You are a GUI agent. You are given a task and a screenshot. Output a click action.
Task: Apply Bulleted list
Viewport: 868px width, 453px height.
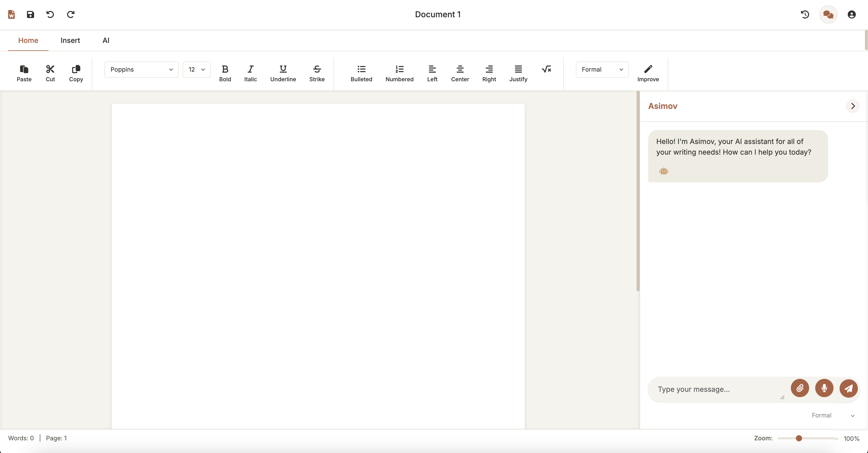[x=361, y=73]
